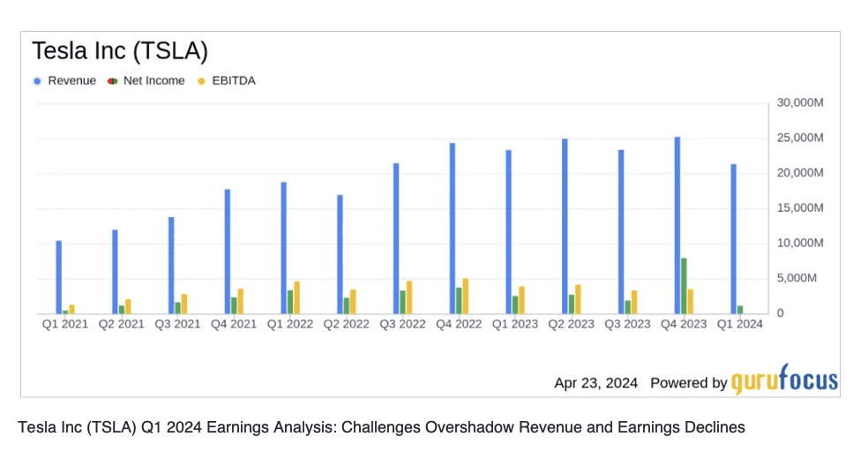This screenshot has width=868, height=459.
Task: Select the Q2 2023 blue revenue bar
Action: pos(565,227)
